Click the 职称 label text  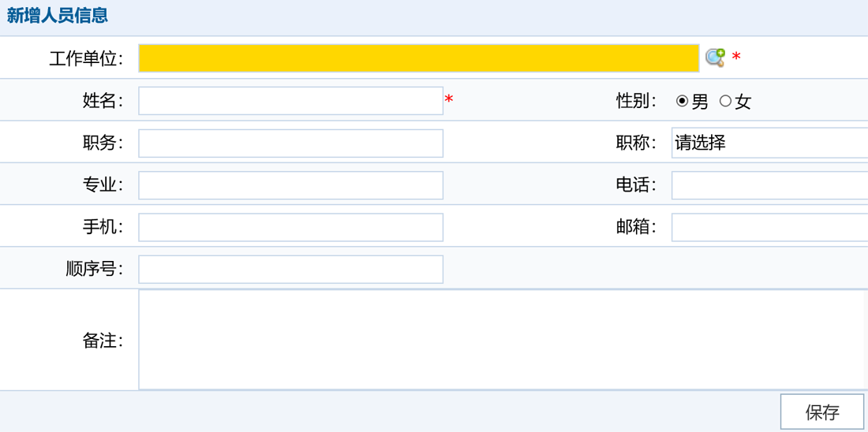click(x=636, y=143)
